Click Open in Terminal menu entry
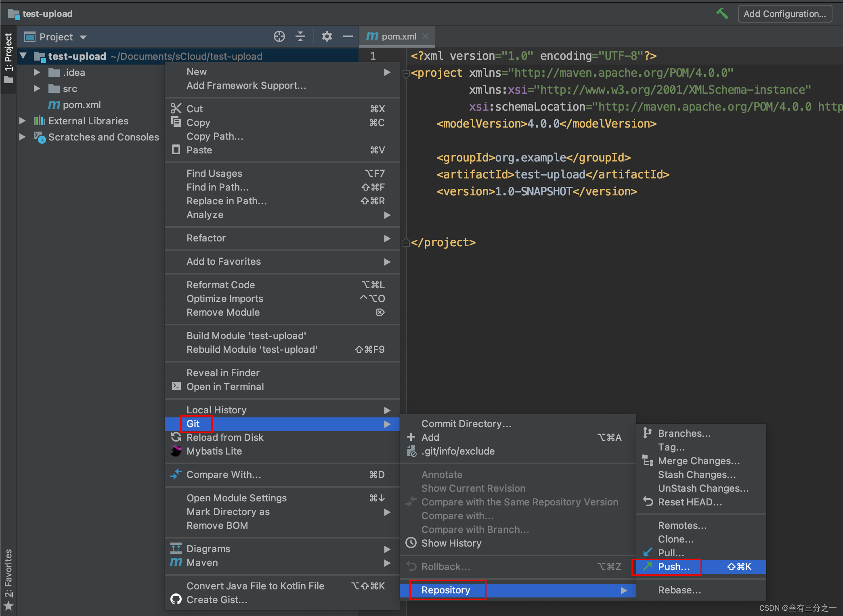 click(225, 387)
